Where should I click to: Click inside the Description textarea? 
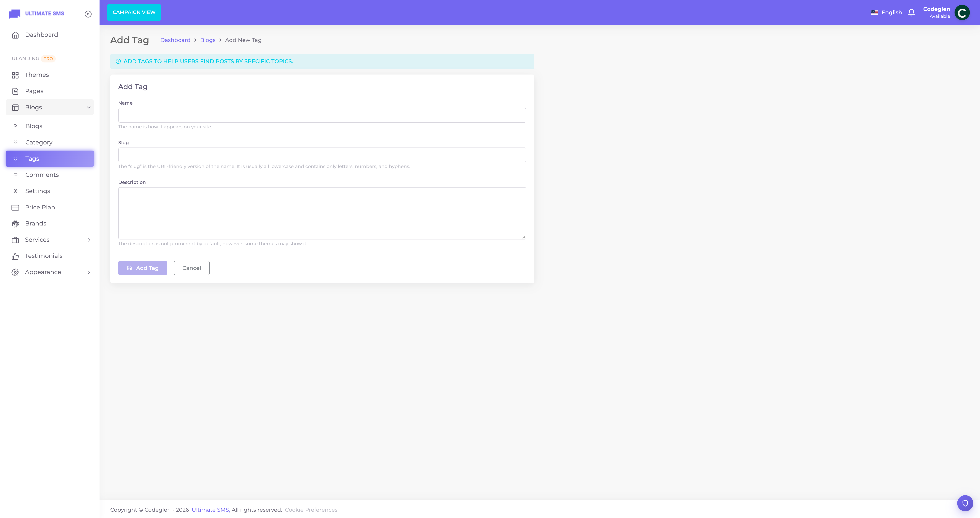[322, 213]
